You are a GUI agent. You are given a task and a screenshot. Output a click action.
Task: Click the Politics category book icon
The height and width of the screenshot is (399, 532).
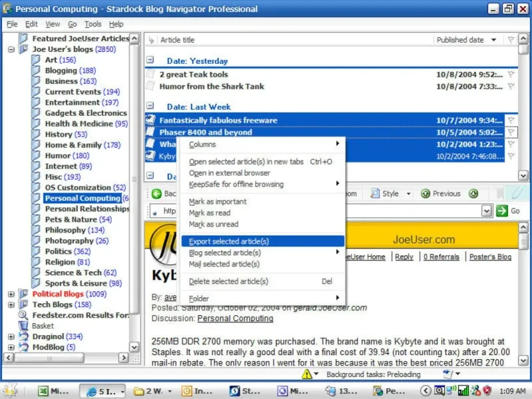[x=36, y=251]
